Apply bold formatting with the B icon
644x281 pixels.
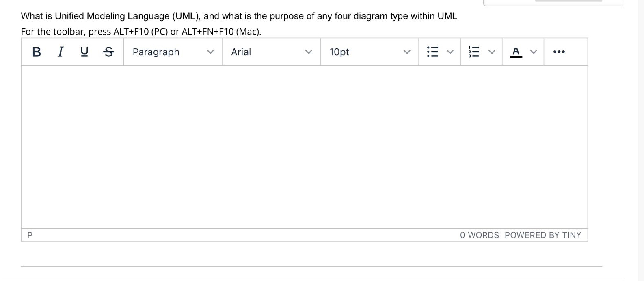click(36, 52)
